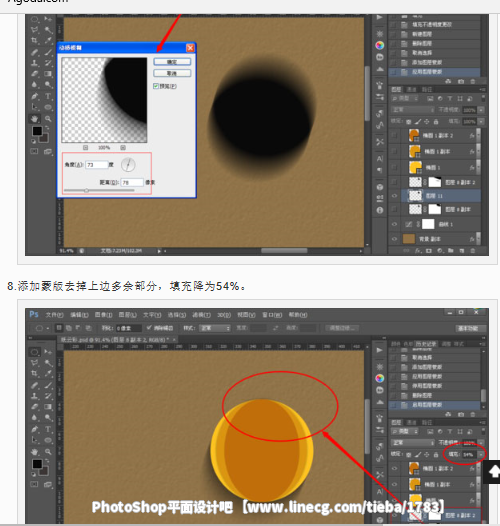Open blend mode dropdown in step 8 screenshot

tap(412, 443)
